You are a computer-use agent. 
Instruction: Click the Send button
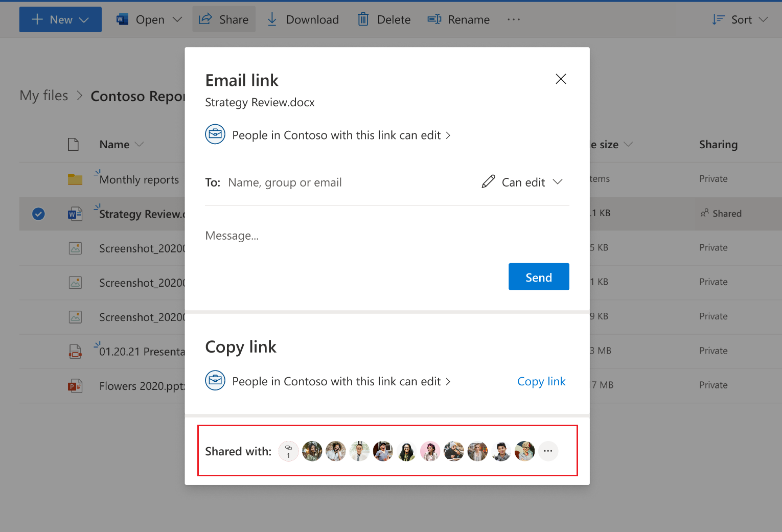click(539, 276)
